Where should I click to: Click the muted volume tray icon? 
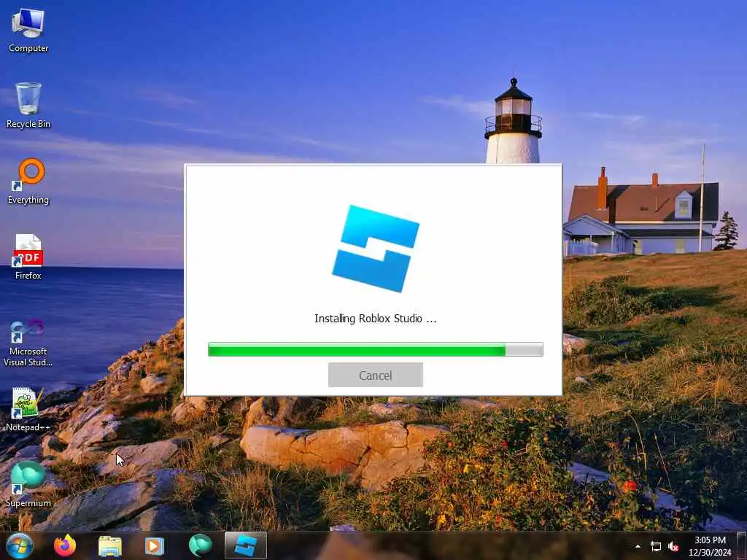(673, 547)
